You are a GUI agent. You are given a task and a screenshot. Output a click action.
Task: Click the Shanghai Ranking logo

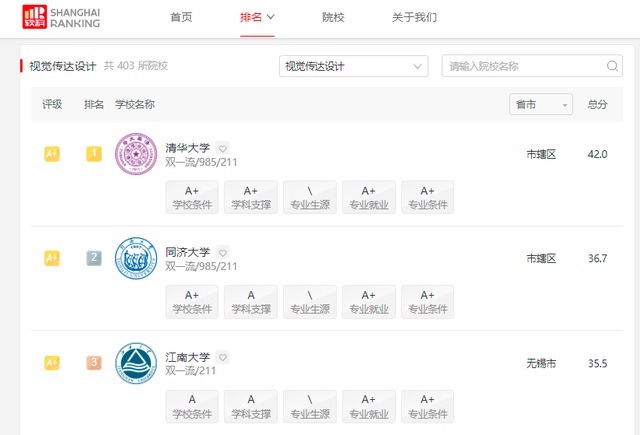[61, 17]
